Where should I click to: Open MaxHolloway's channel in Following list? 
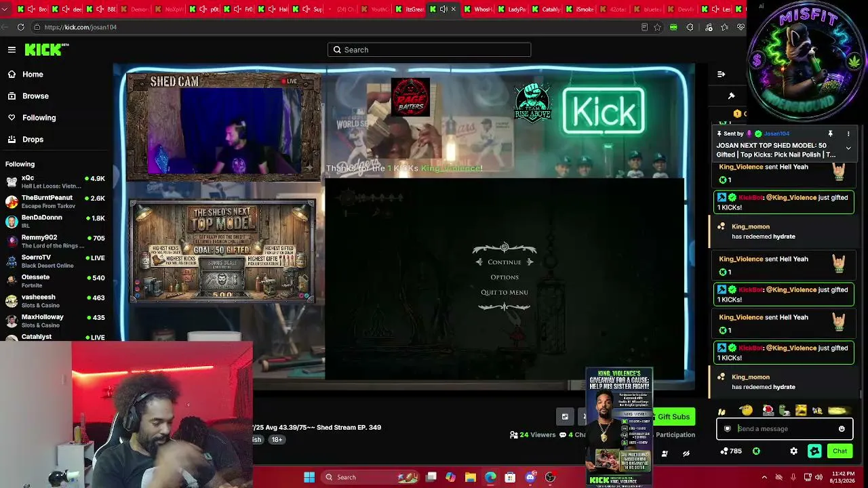coord(55,321)
